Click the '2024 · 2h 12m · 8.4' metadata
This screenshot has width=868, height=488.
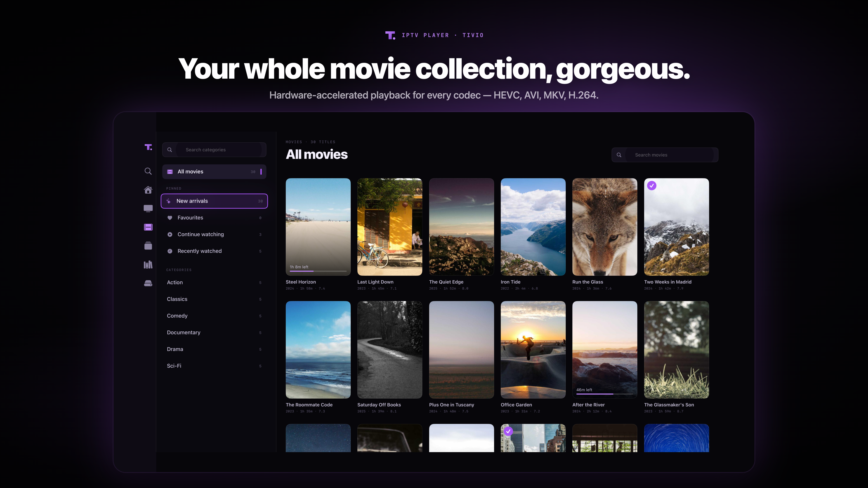point(592,412)
